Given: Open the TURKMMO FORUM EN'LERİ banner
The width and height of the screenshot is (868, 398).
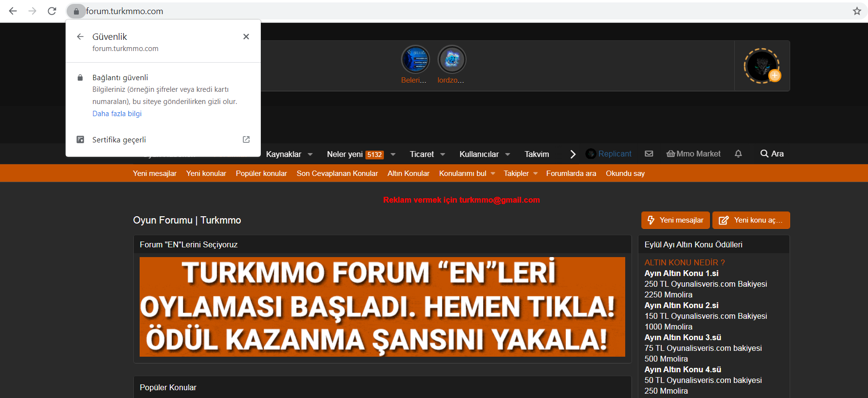Looking at the screenshot, I should [x=382, y=307].
